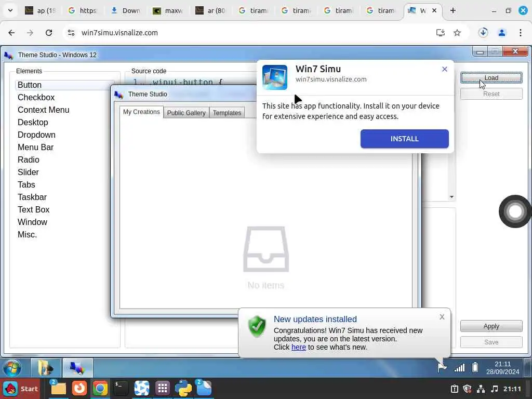Switch to the 'https' browser tab
Image resolution: width=532 pixels, height=399 pixels.
(83, 10)
